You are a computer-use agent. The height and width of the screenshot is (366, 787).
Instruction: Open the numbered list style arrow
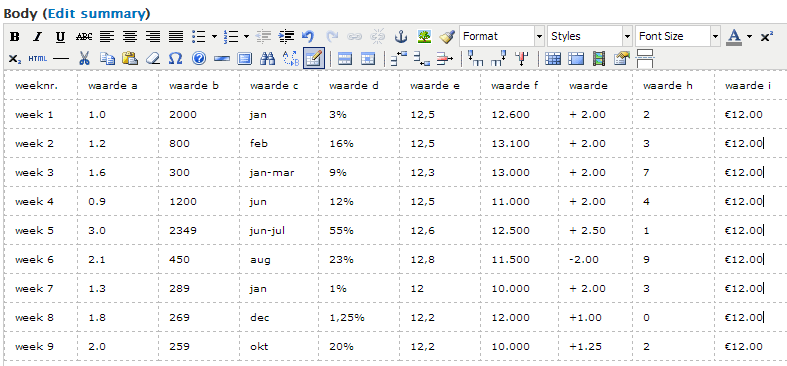coord(246,37)
